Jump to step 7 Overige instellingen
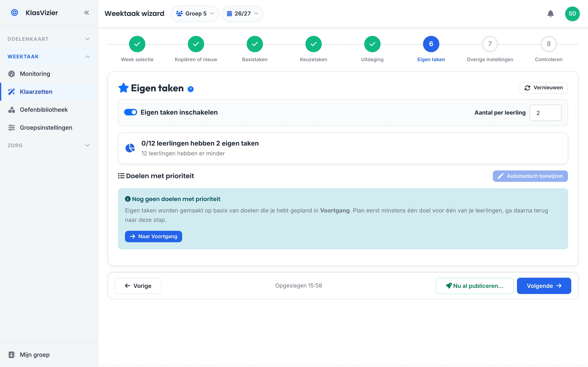The width and height of the screenshot is (588, 367). (490, 44)
